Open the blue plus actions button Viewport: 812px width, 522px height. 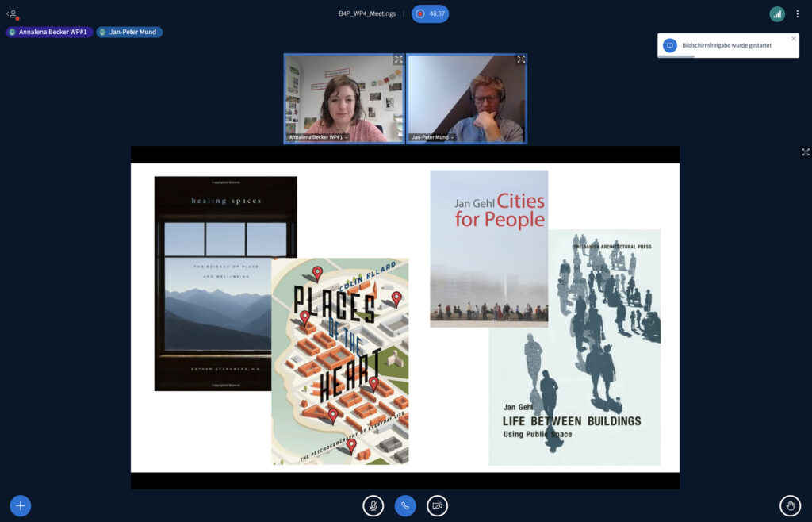click(20, 505)
